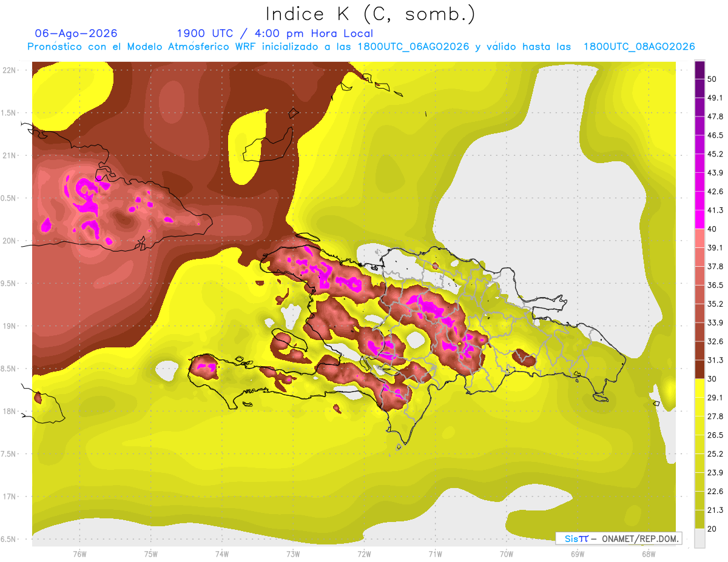Click the '30' value on the color scale

pos(712,379)
